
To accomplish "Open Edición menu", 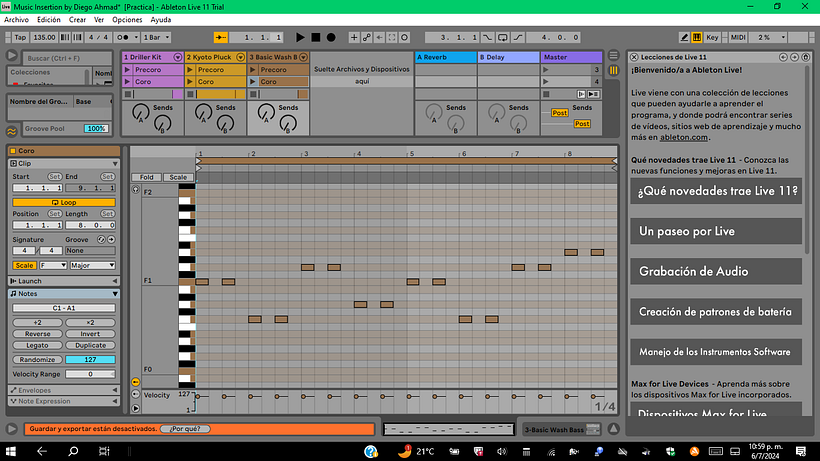I will point(49,20).
